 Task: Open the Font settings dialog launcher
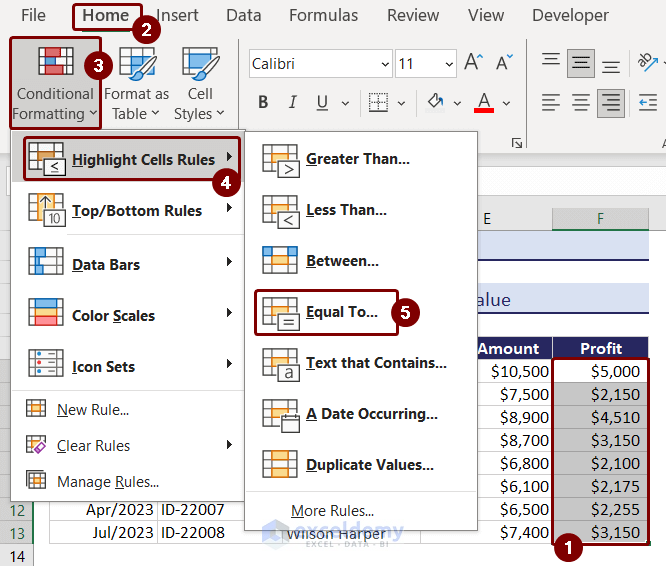[x=516, y=143]
